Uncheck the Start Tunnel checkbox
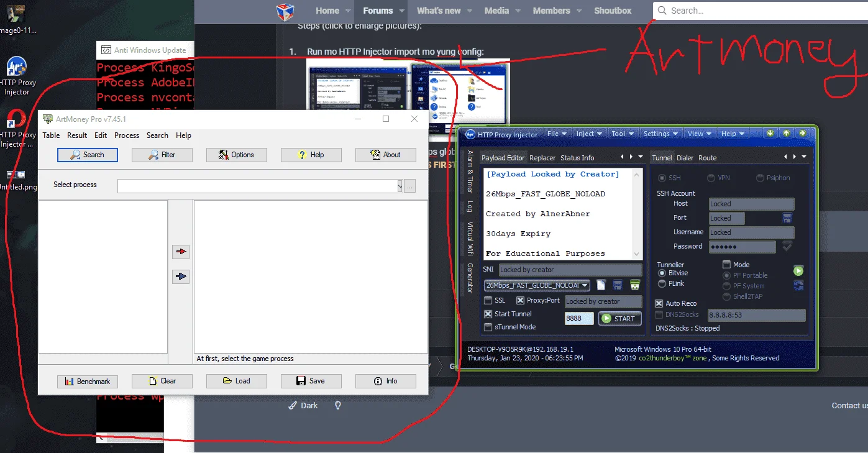868x453 pixels. (488, 314)
